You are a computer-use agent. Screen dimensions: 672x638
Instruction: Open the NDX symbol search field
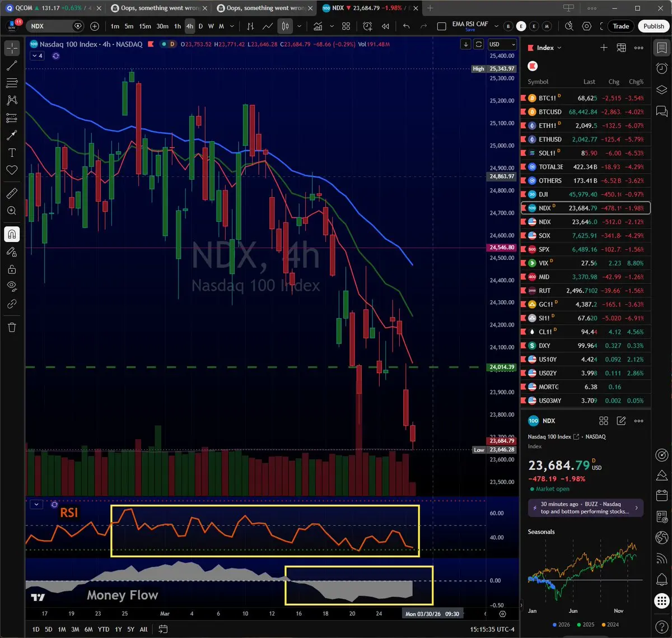[x=55, y=26]
